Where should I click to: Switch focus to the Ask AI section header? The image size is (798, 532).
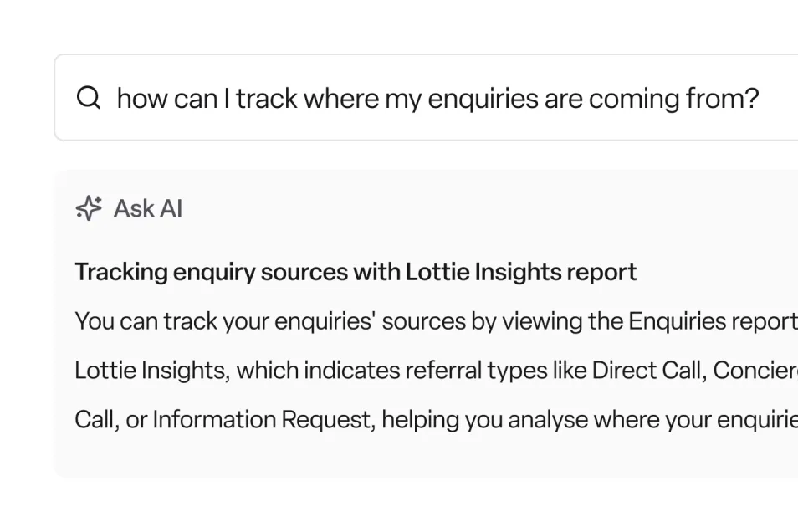pos(147,208)
